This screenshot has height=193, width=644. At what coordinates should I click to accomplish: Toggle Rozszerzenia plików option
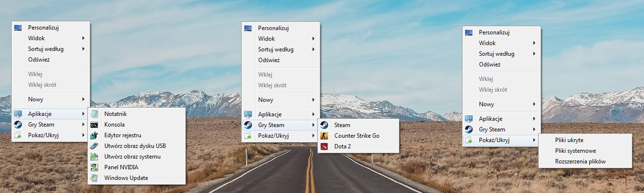585,161
